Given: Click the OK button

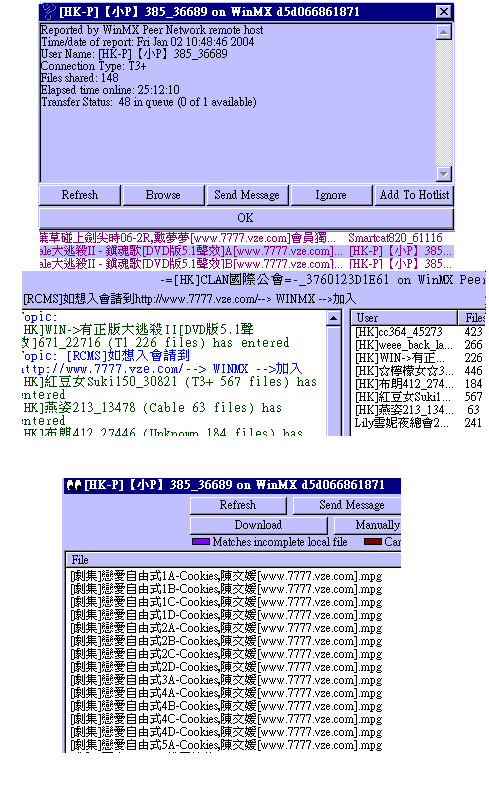Looking at the screenshot, I should pos(246,218).
